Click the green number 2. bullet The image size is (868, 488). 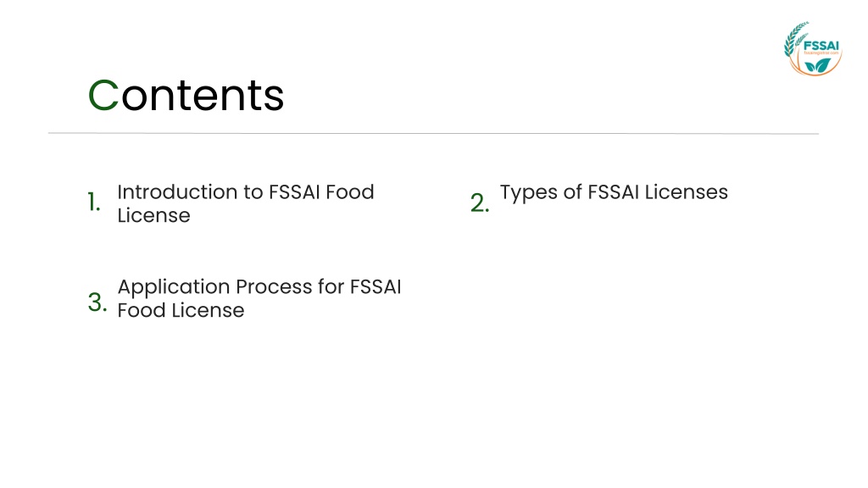click(480, 202)
